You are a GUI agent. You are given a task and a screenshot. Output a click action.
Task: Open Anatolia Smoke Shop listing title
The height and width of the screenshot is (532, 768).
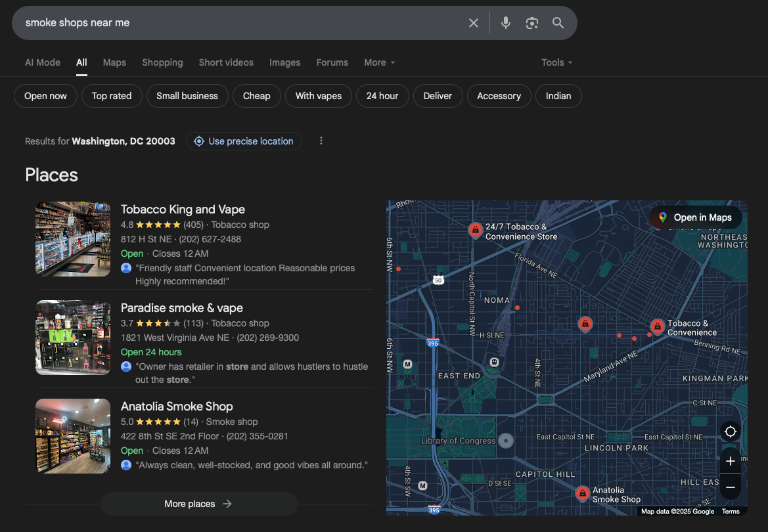click(177, 407)
